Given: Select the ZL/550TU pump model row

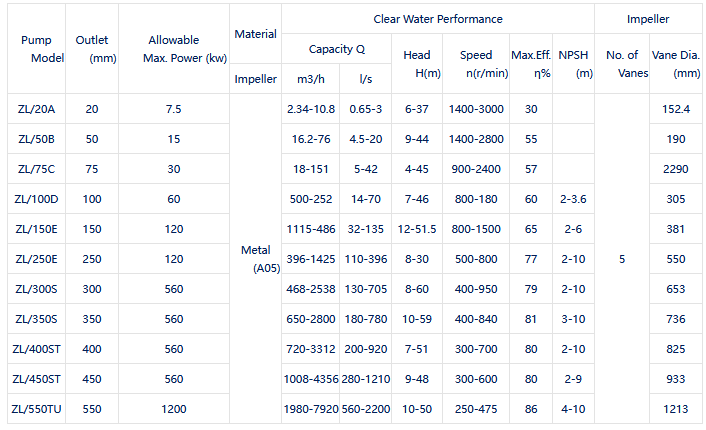Looking at the screenshot, I should (36, 409).
